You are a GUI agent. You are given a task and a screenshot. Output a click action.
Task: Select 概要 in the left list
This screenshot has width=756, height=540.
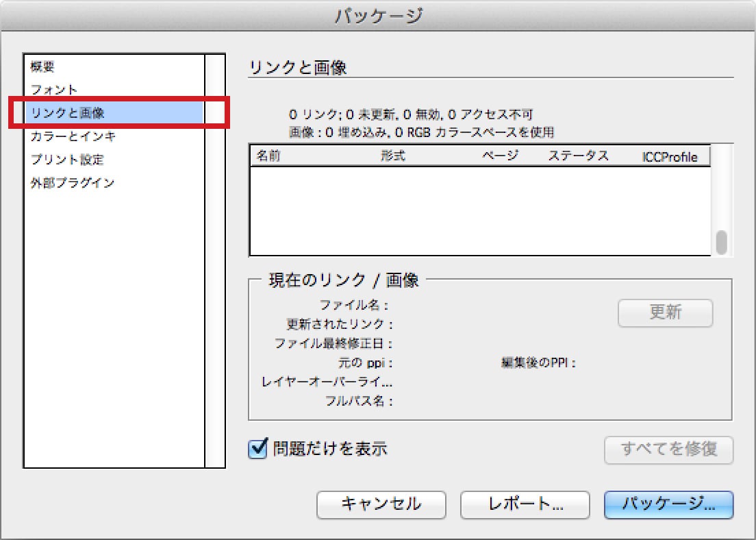(42, 67)
